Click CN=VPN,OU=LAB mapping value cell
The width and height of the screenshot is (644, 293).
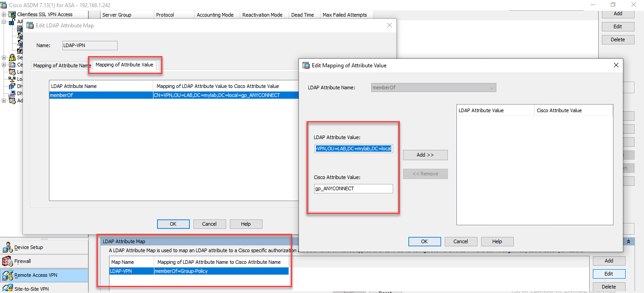coord(226,95)
